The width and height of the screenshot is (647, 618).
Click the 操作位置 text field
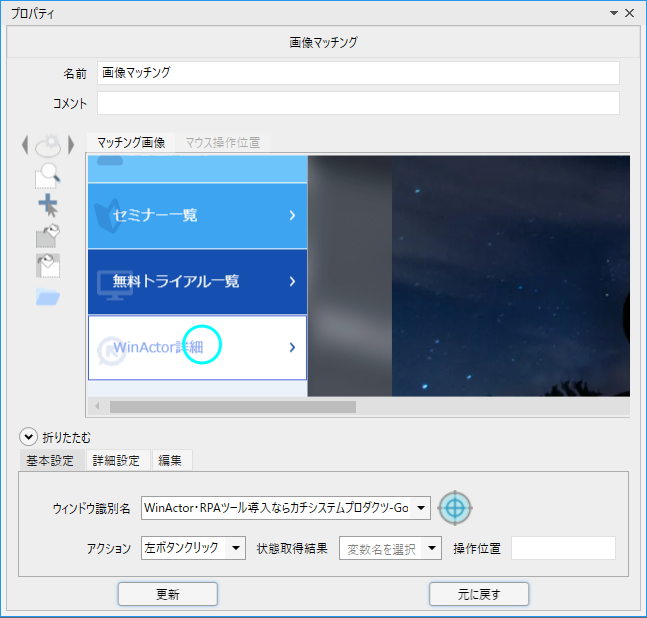(x=563, y=548)
